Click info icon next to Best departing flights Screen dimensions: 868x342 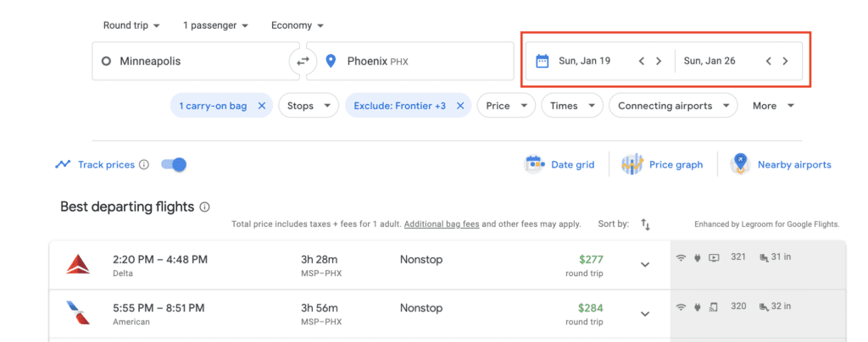[x=205, y=207]
